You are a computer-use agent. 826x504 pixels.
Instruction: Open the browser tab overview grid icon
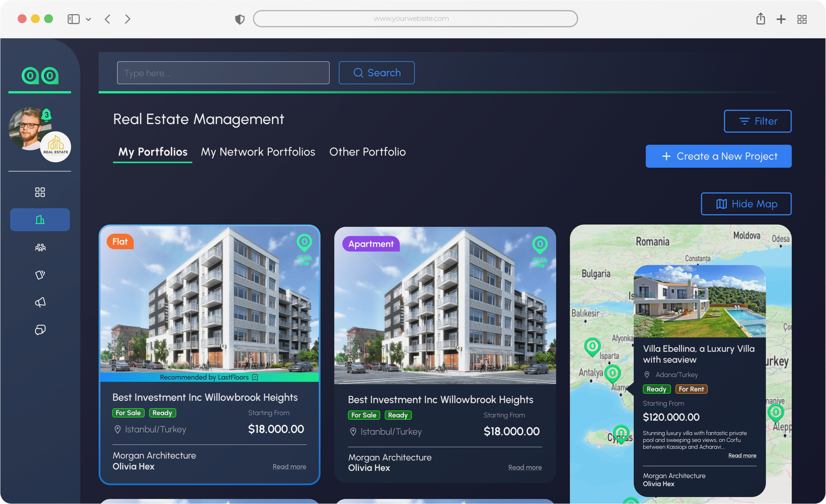click(802, 19)
